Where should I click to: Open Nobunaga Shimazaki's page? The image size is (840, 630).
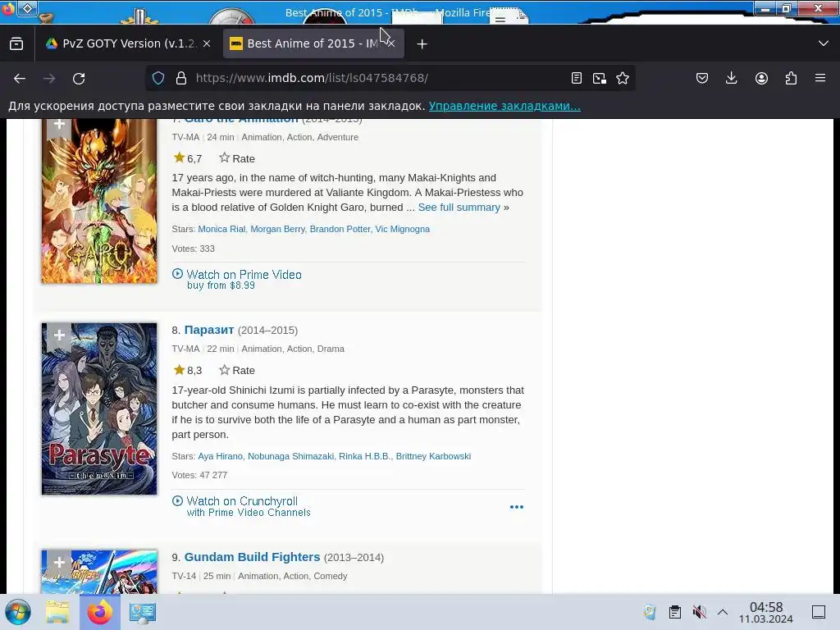coord(290,456)
